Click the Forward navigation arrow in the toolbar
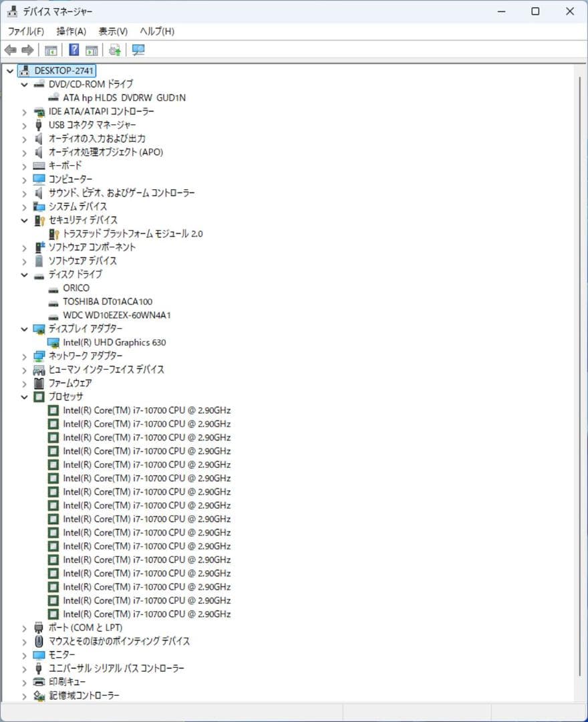The image size is (588, 722). 26,49
